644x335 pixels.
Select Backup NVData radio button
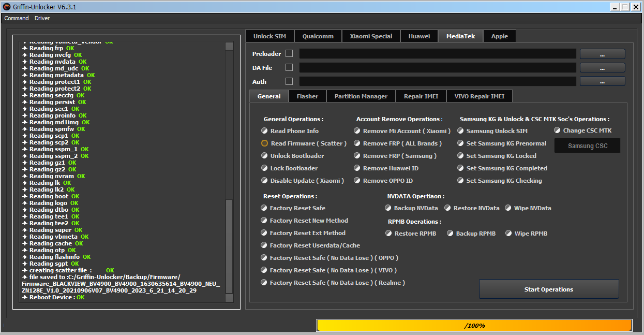point(388,208)
